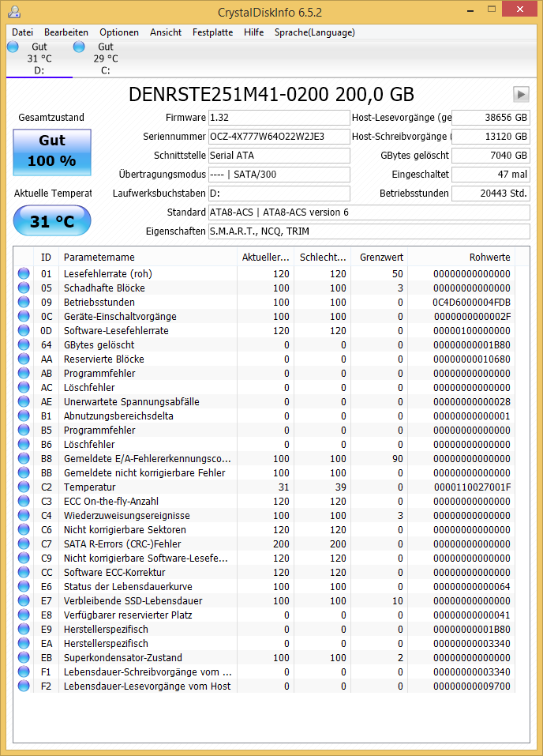Image resolution: width=543 pixels, height=756 pixels.
Task: Minimize the CrystalDiskInfo window
Action: [x=470, y=9]
